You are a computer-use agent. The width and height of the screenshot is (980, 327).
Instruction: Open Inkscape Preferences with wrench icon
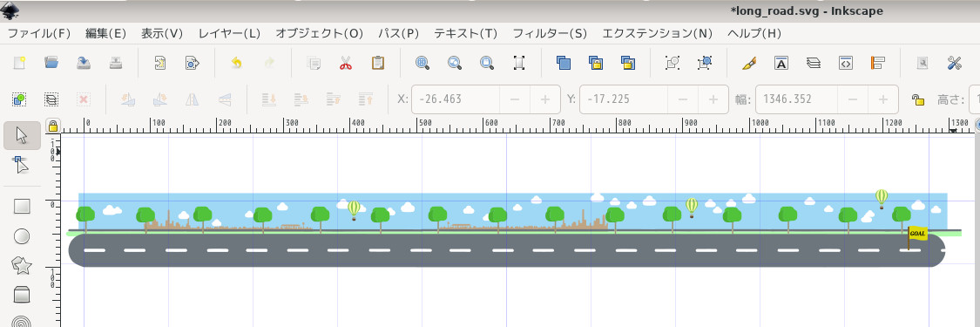point(955,63)
